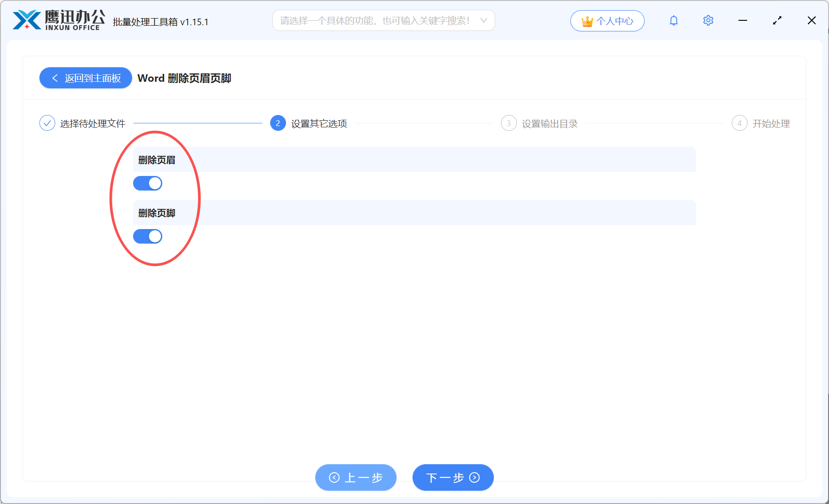Go to step 选择待处理文件

(83, 123)
